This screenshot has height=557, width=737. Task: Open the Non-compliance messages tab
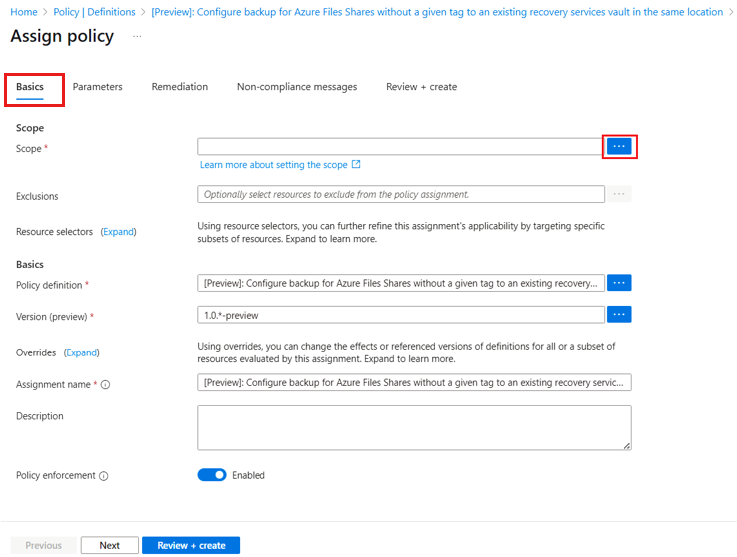297,87
